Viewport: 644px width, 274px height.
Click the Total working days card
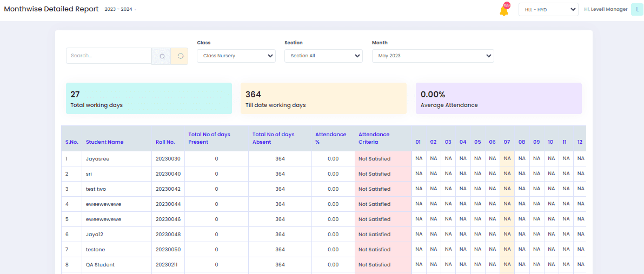tap(149, 98)
